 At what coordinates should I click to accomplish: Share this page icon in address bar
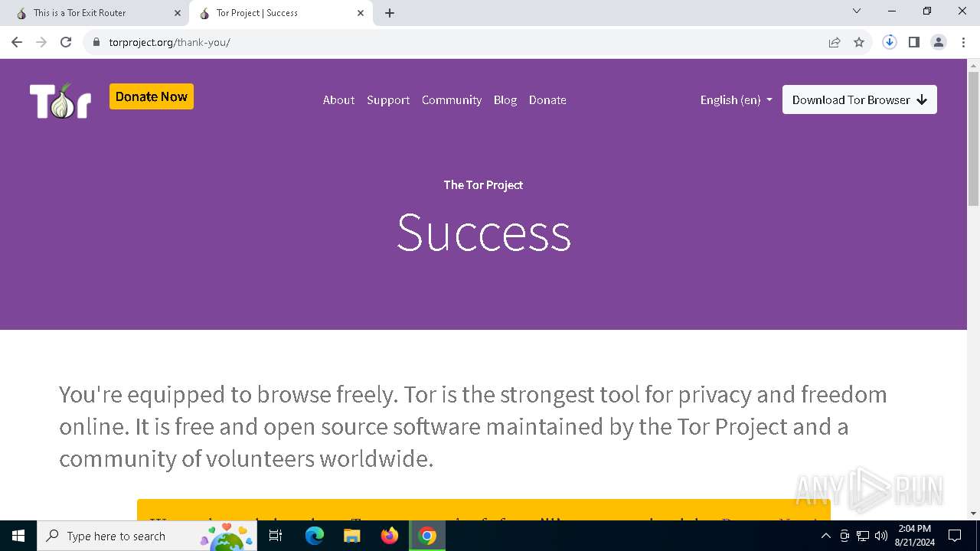point(835,42)
